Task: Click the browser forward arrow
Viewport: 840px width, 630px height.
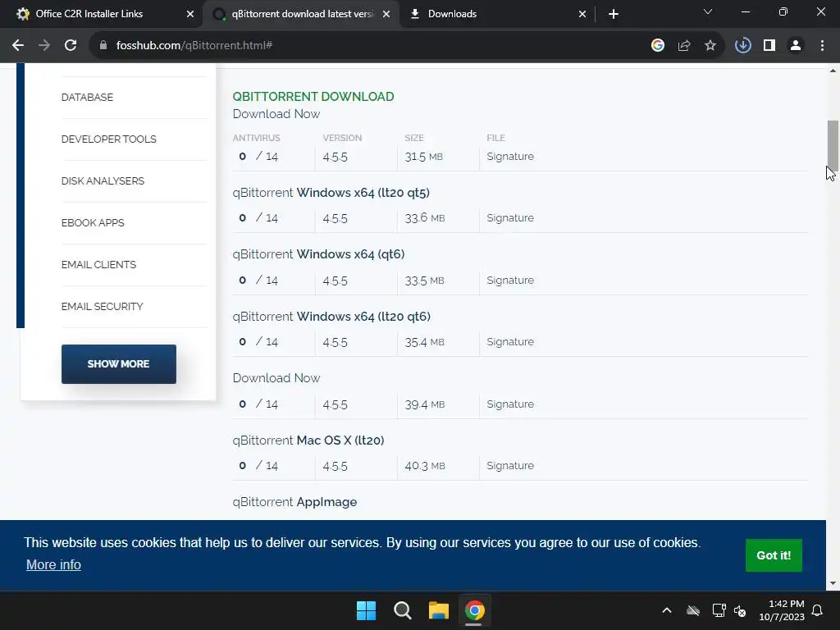Action: (x=44, y=46)
